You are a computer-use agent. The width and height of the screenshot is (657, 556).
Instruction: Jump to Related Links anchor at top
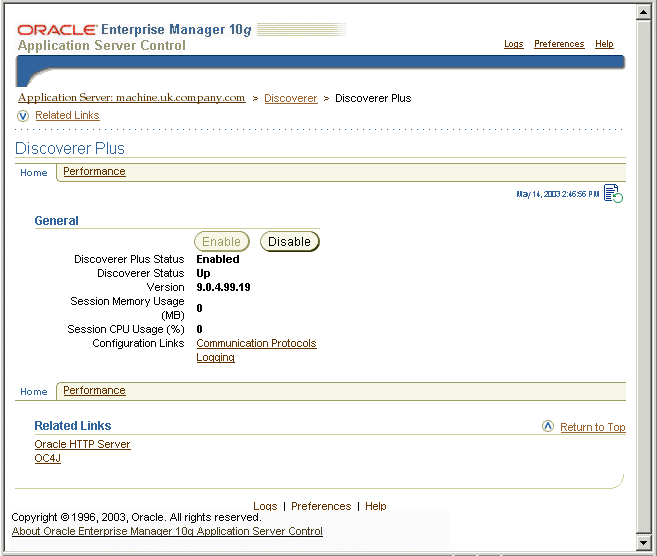point(67,115)
